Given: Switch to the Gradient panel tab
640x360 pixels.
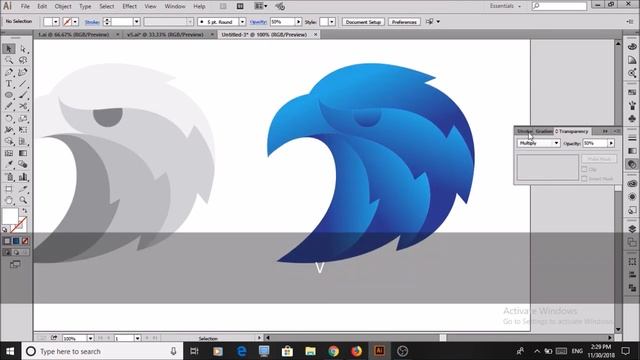Looking at the screenshot, I should 544,131.
